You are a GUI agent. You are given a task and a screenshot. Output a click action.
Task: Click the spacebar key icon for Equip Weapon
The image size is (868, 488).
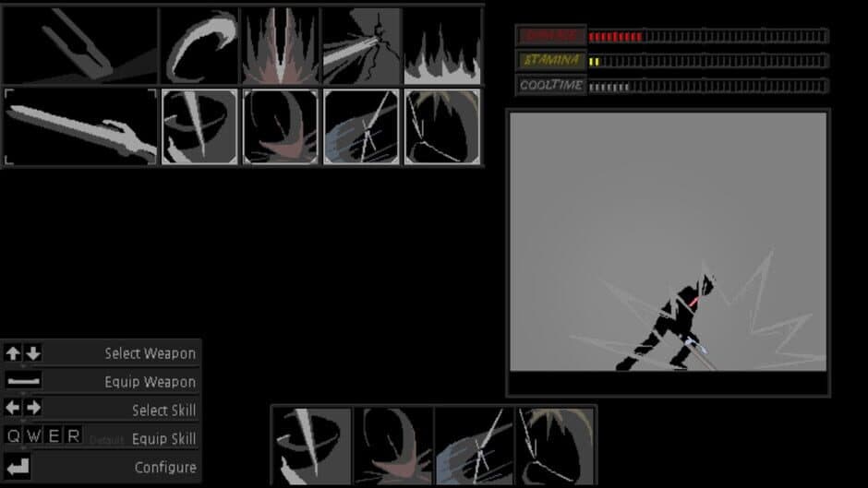pos(23,381)
